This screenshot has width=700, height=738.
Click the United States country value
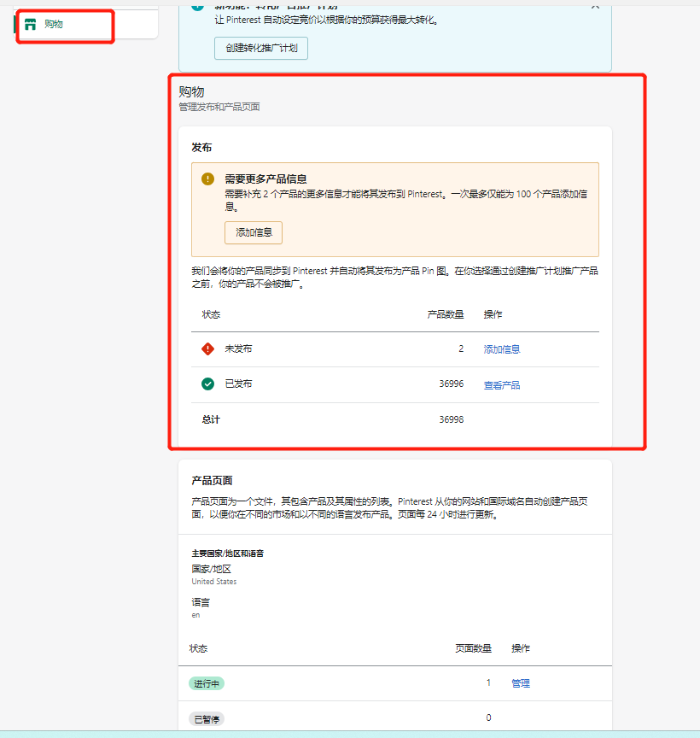214,582
